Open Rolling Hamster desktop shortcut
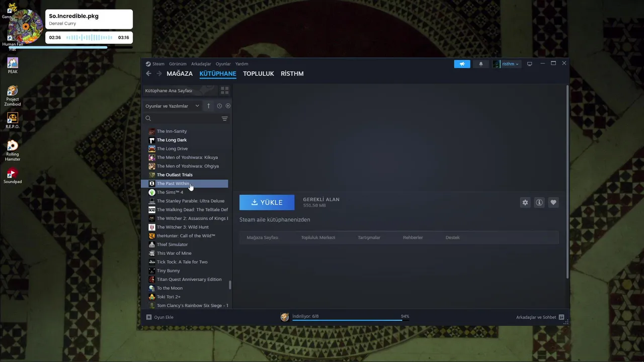The width and height of the screenshot is (644, 362). click(x=13, y=151)
